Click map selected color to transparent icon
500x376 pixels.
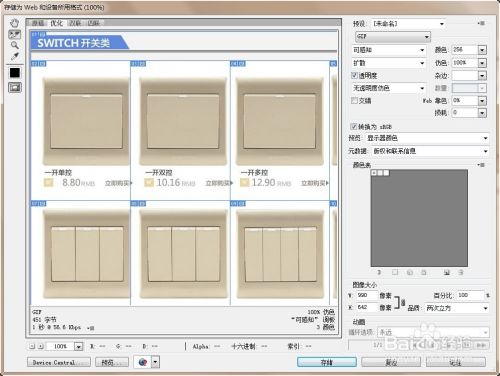[395, 272]
